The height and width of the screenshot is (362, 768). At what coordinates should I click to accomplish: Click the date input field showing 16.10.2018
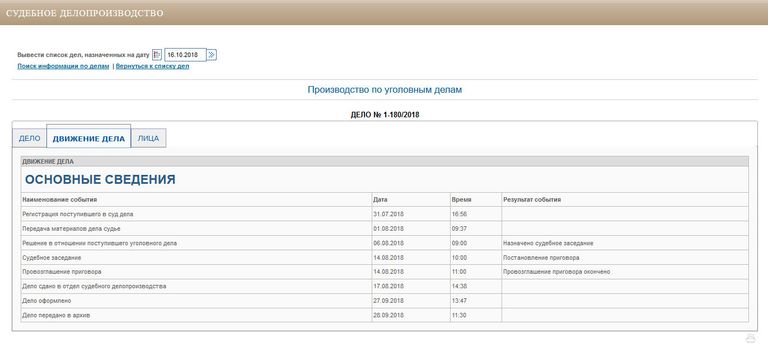point(185,55)
